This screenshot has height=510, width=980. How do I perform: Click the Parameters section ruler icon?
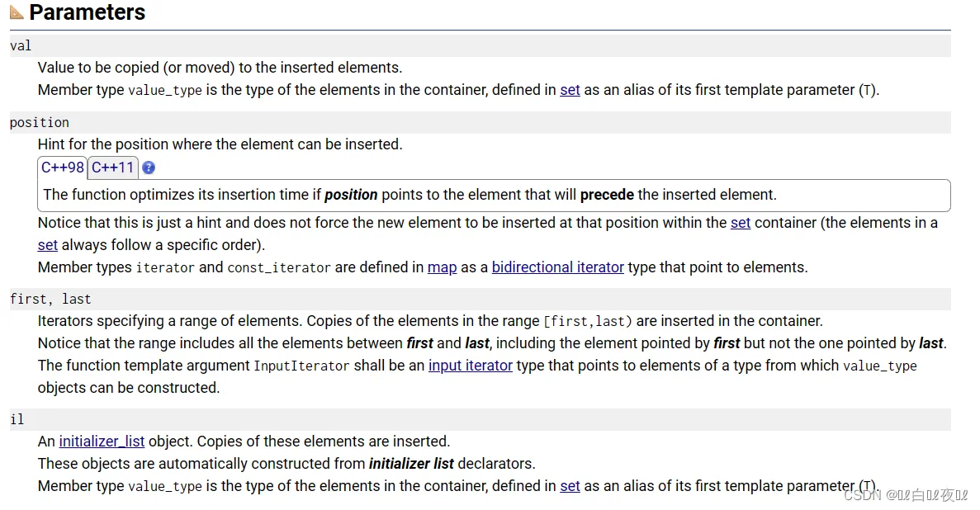point(17,13)
